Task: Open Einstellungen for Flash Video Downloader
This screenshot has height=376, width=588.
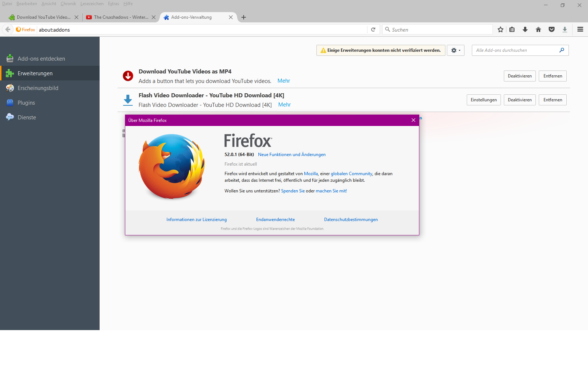Action: tap(484, 100)
